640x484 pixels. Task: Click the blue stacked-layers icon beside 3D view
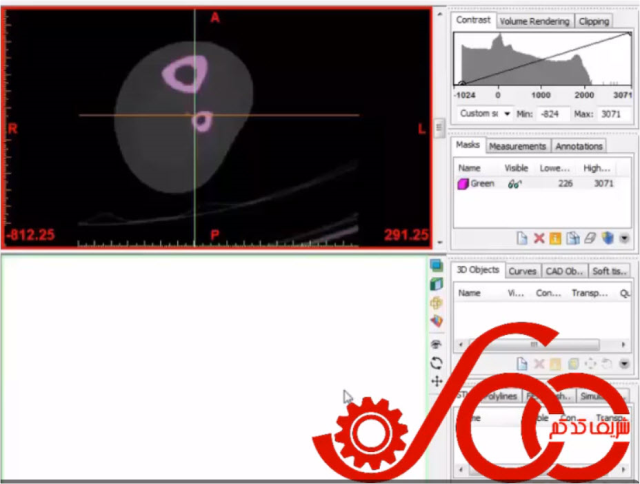[x=436, y=266]
